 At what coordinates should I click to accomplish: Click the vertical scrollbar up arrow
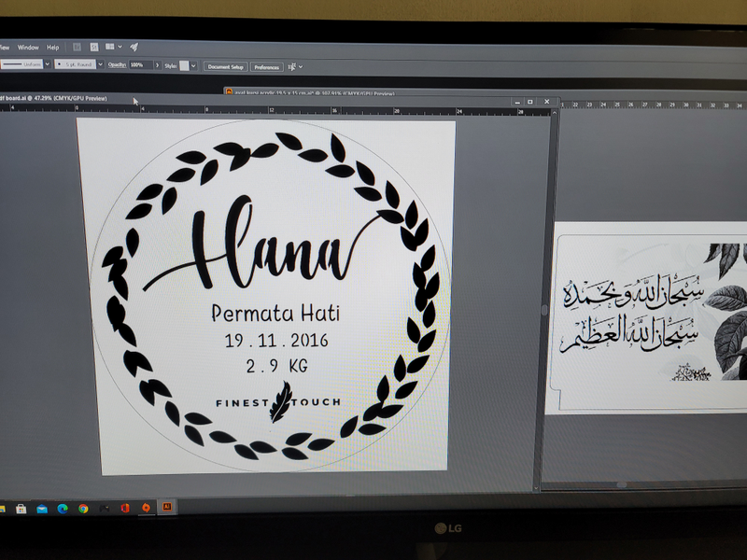[554, 113]
